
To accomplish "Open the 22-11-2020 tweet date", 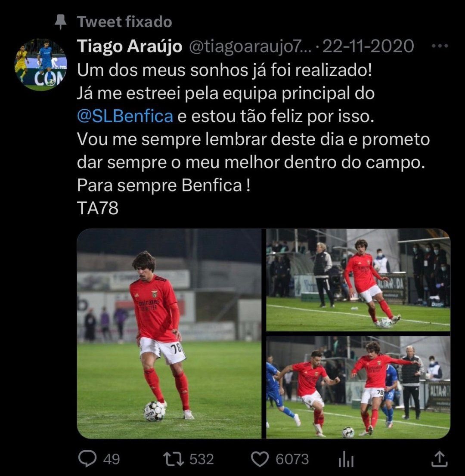I will click(368, 46).
